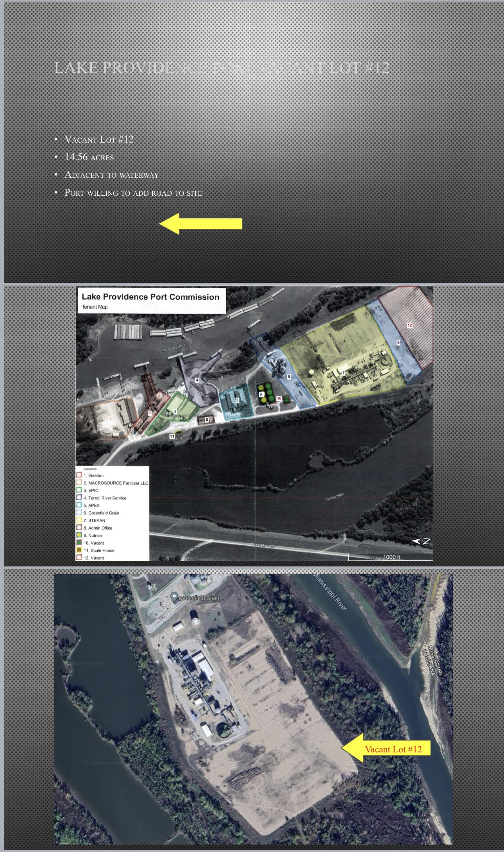Select the STEPAN yellow legend swatch
504x852 pixels.
click(79, 520)
